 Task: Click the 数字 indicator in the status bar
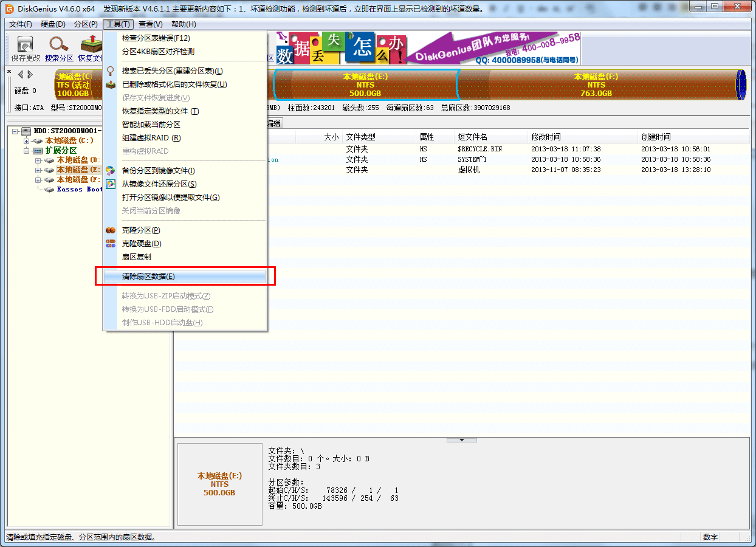(x=711, y=537)
